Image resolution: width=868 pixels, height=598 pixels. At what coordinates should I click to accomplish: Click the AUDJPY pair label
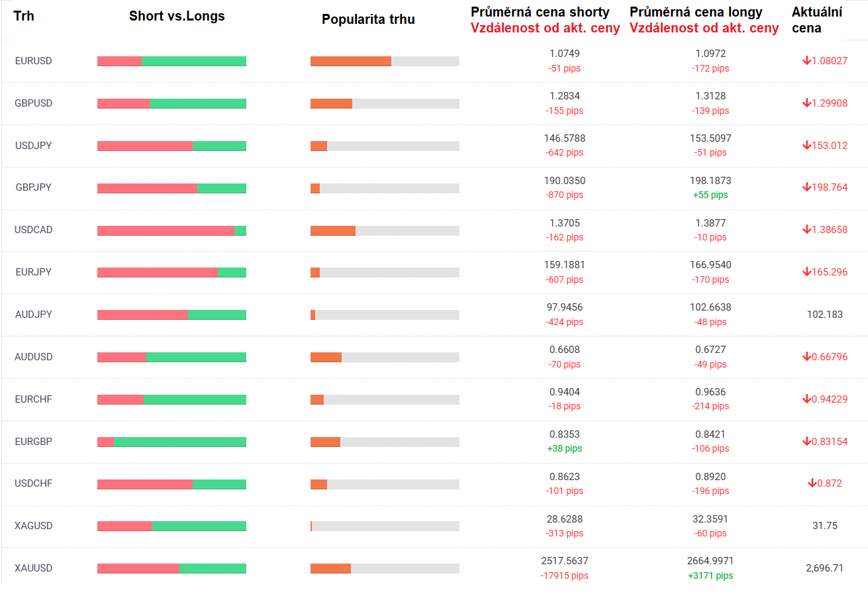[x=33, y=315]
